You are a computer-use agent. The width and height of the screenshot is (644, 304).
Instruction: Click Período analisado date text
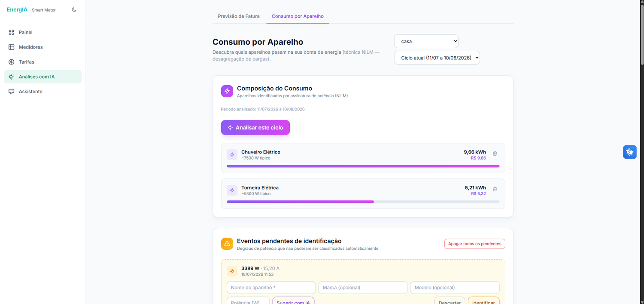(x=263, y=109)
